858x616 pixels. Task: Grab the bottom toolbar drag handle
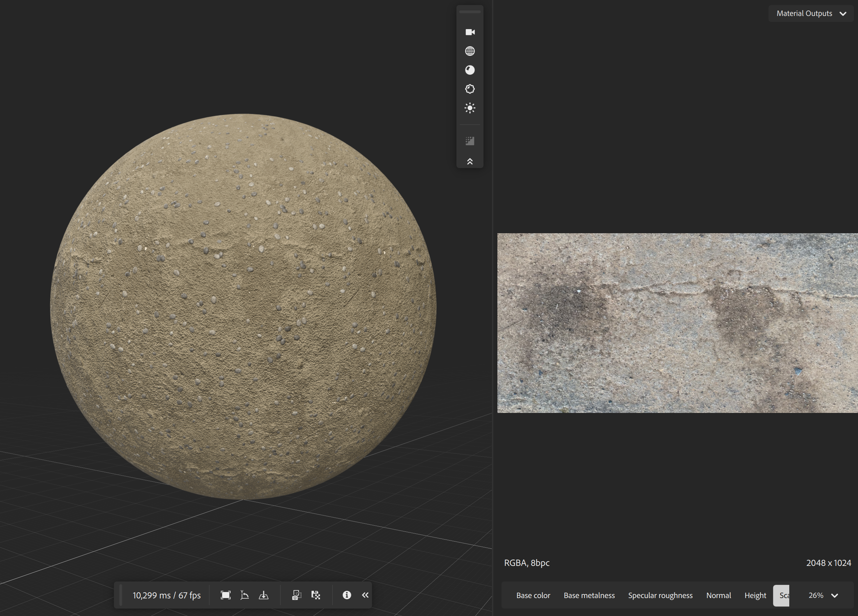pos(121,595)
